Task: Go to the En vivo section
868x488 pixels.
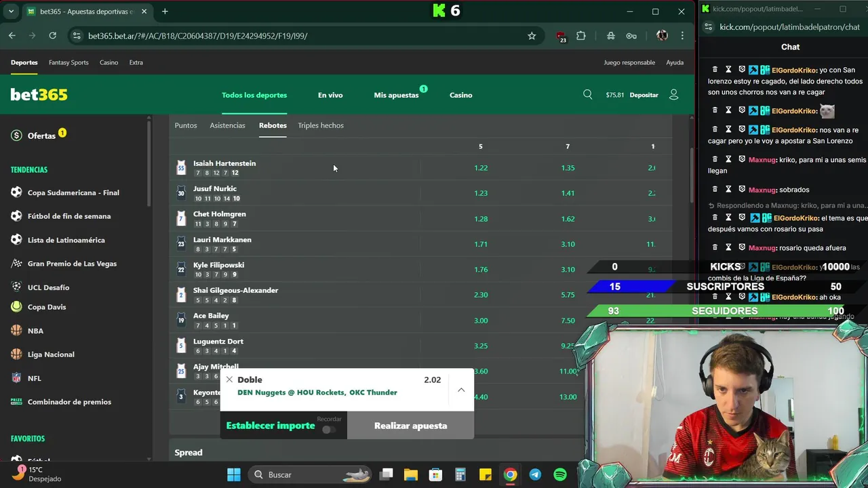Action: pyautogui.click(x=330, y=95)
